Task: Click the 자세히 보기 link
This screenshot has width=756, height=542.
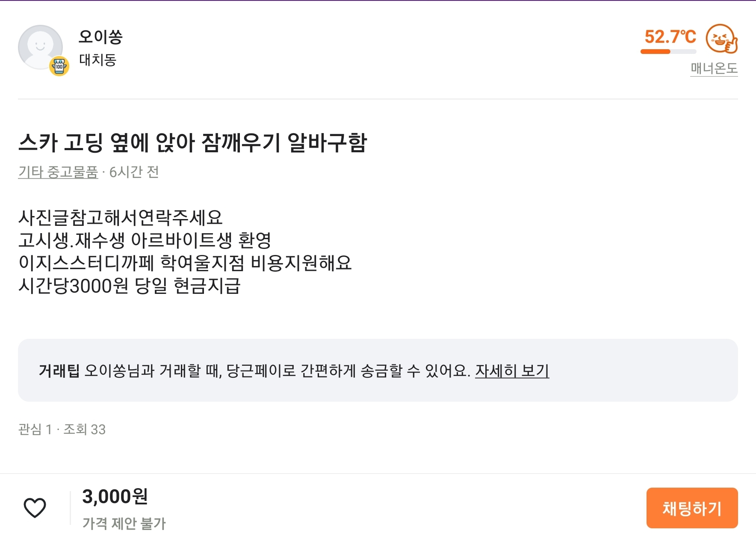Action: point(512,370)
